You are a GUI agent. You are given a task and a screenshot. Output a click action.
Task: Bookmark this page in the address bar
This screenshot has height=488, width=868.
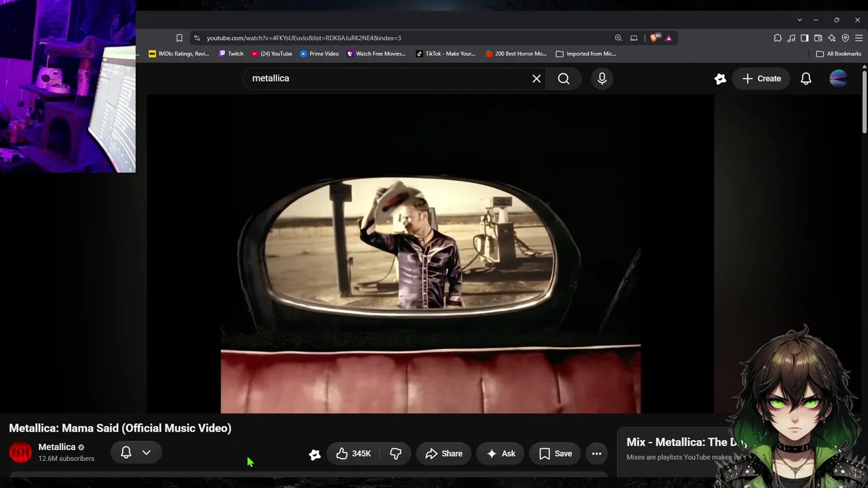coord(179,38)
